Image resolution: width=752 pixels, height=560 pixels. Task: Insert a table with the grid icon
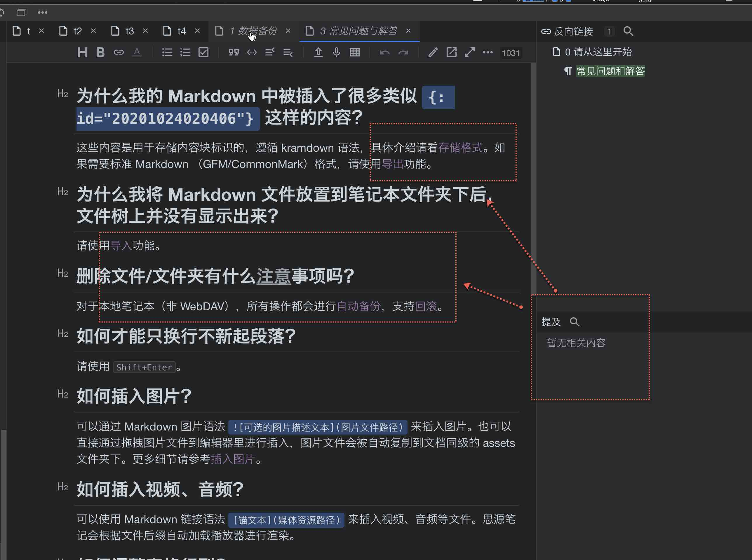click(354, 52)
